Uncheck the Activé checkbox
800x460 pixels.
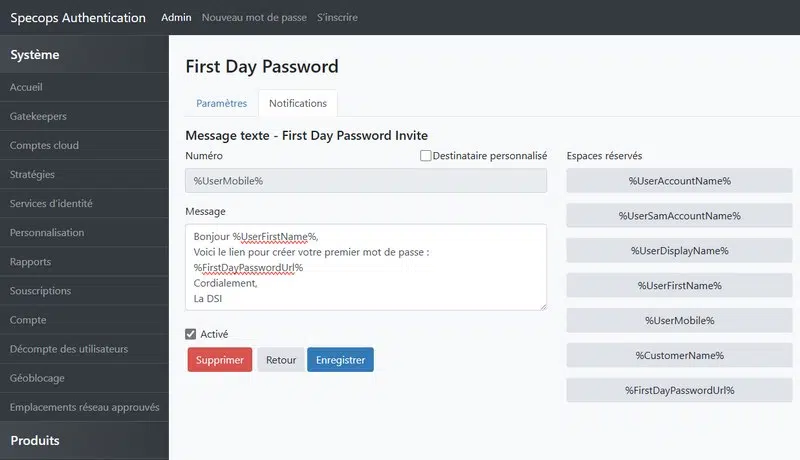191,334
